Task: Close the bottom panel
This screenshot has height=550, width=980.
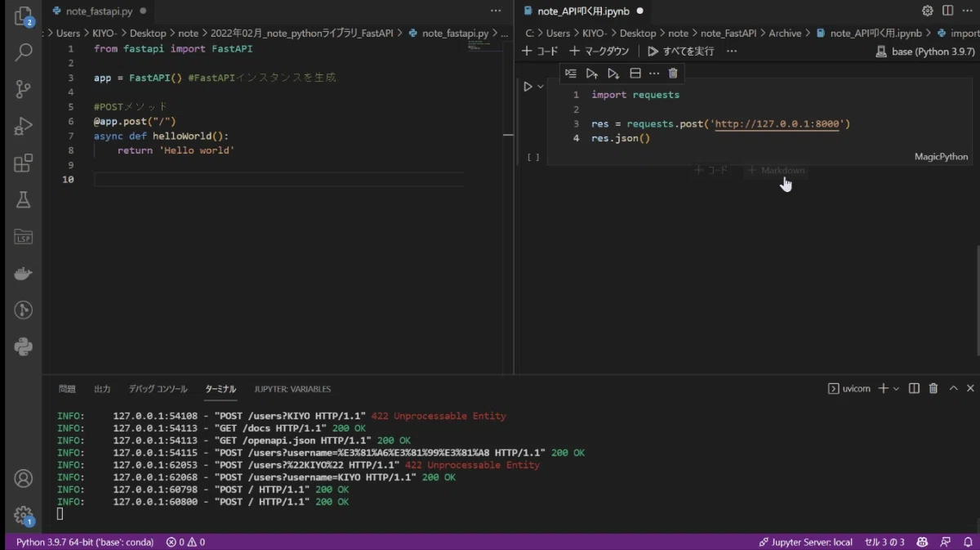Action: click(971, 388)
